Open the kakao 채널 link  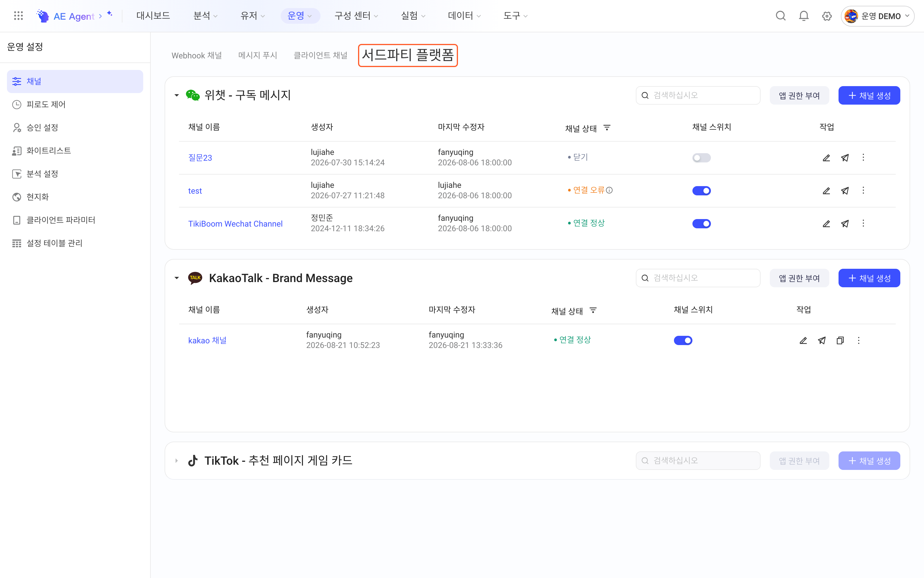(x=207, y=340)
